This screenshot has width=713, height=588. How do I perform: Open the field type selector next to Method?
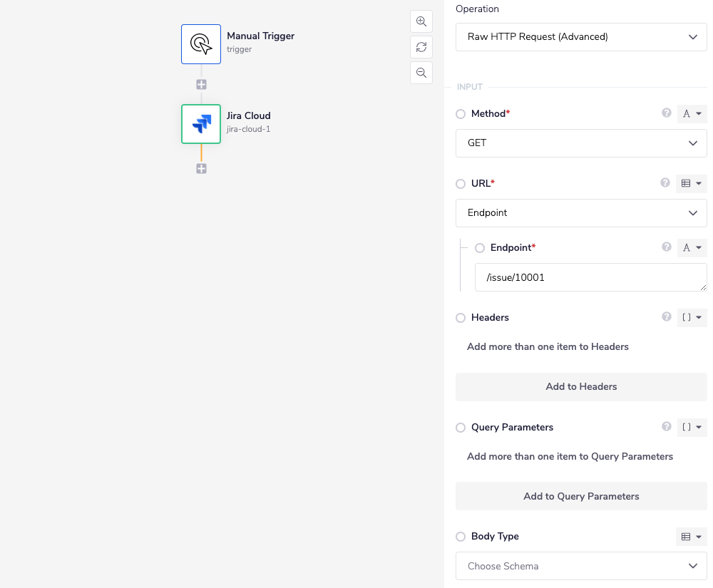[x=691, y=113]
